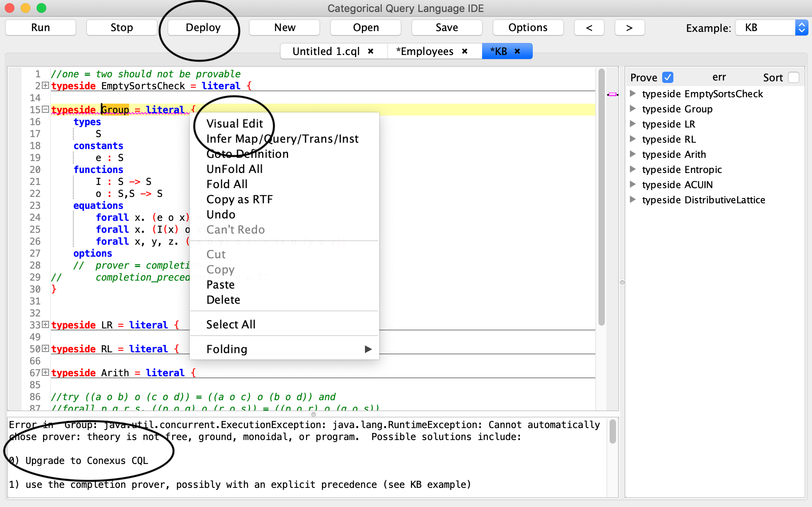This screenshot has width=812, height=507.
Task: Select typeside DistributiveLattice row in outline
Action: coord(703,200)
